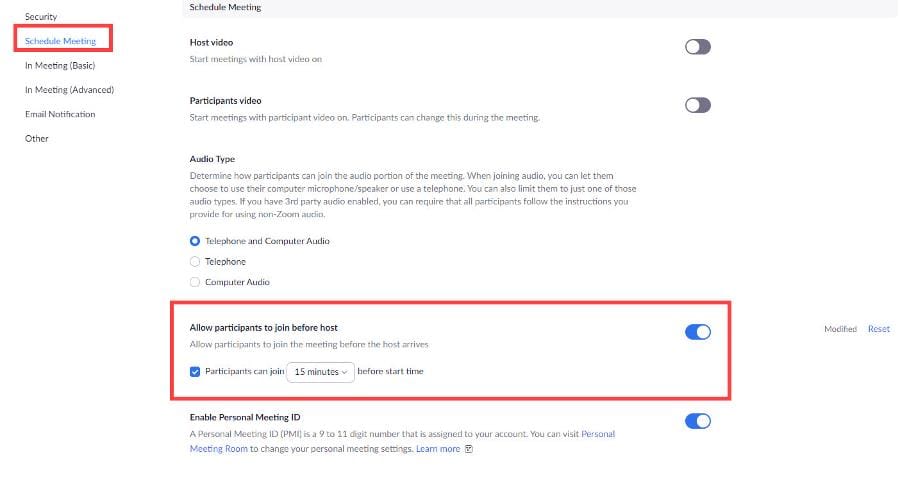The height and width of the screenshot is (480, 900).
Task: Click the Modified status label
Action: tap(840, 329)
